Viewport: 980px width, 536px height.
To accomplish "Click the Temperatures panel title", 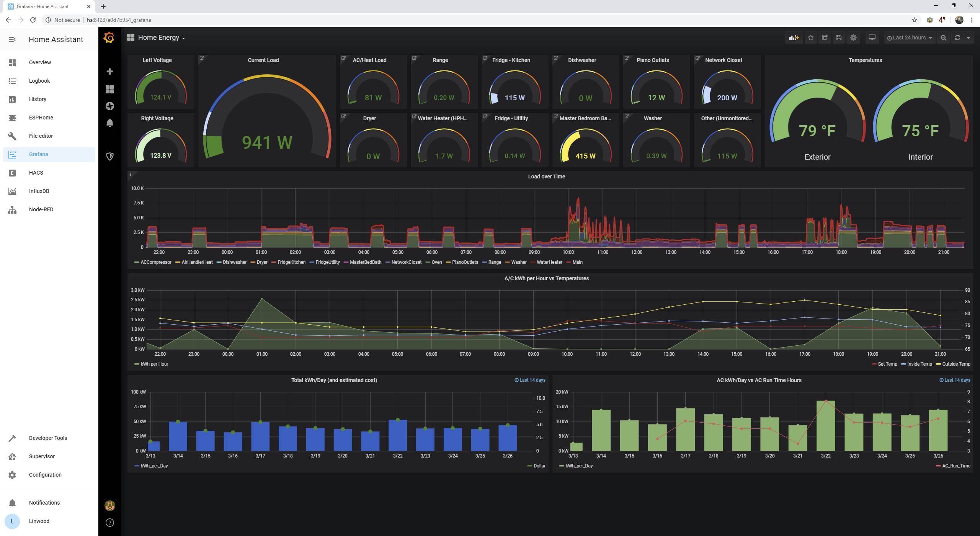I will (x=865, y=60).
